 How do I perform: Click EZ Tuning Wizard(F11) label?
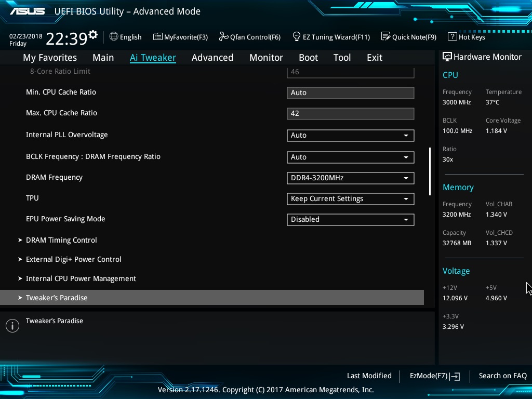click(x=336, y=37)
